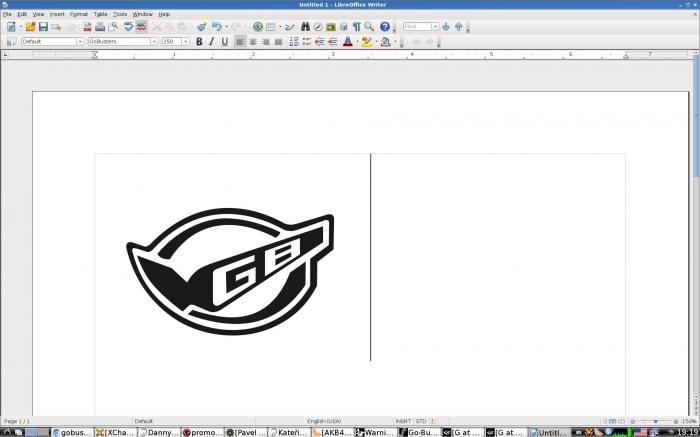
Task: Run Spelling and Grammar check
Action: click(129, 27)
